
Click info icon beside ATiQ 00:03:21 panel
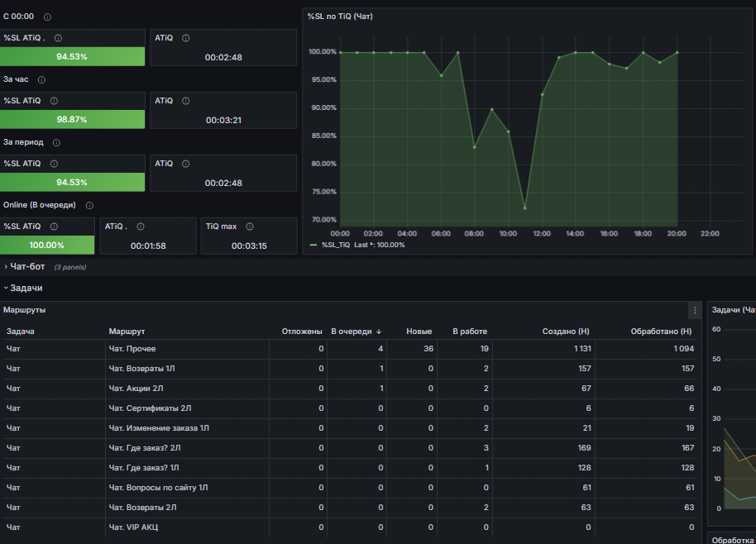(185, 101)
